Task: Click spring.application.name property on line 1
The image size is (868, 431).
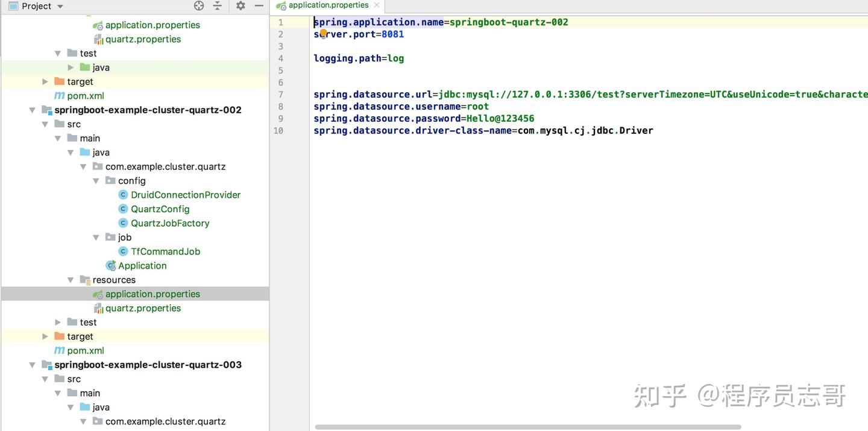Action: (x=379, y=22)
